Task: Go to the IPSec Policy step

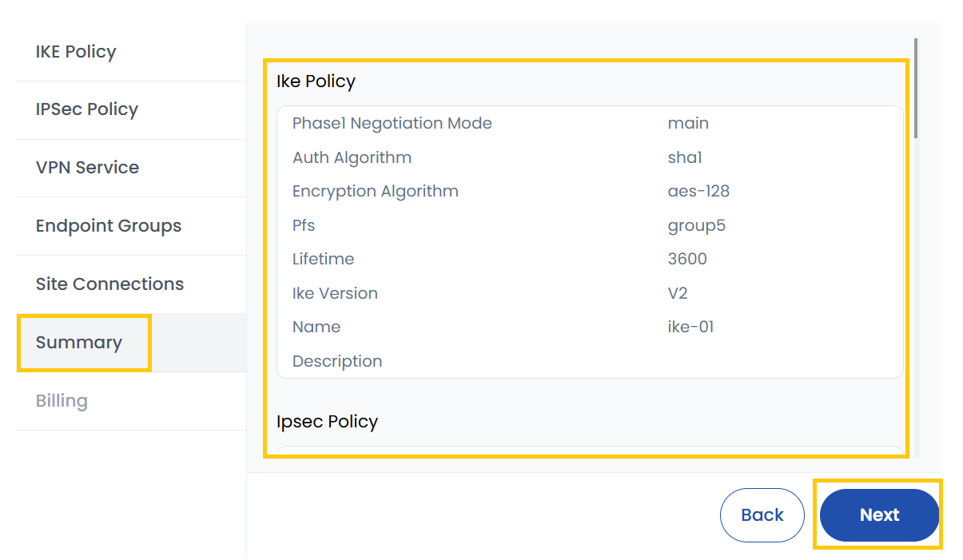Action: tap(87, 109)
